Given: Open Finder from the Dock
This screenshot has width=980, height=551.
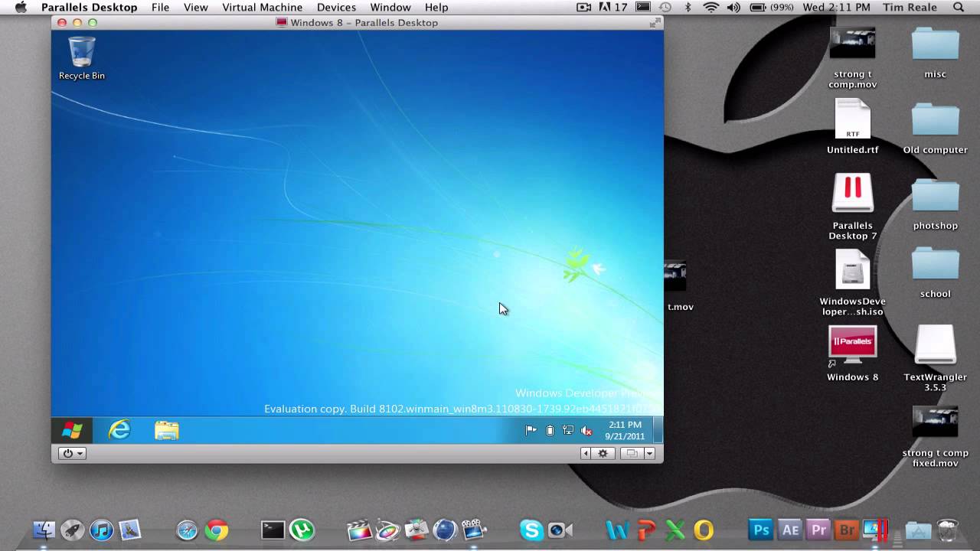Looking at the screenshot, I should point(44,530).
